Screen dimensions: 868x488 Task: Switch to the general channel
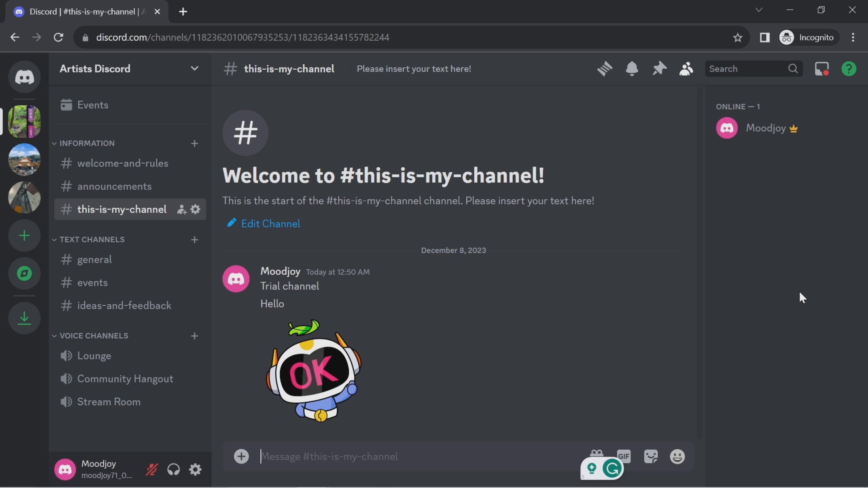[94, 259]
